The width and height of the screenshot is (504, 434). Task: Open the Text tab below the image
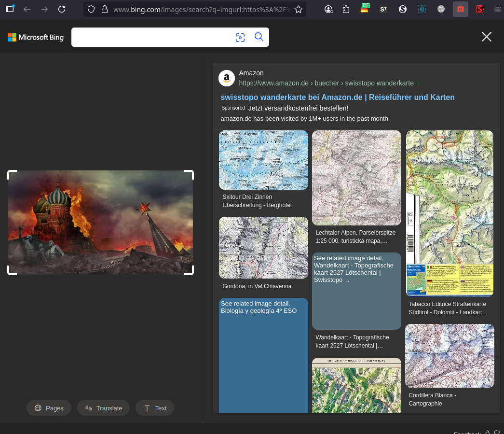155,408
